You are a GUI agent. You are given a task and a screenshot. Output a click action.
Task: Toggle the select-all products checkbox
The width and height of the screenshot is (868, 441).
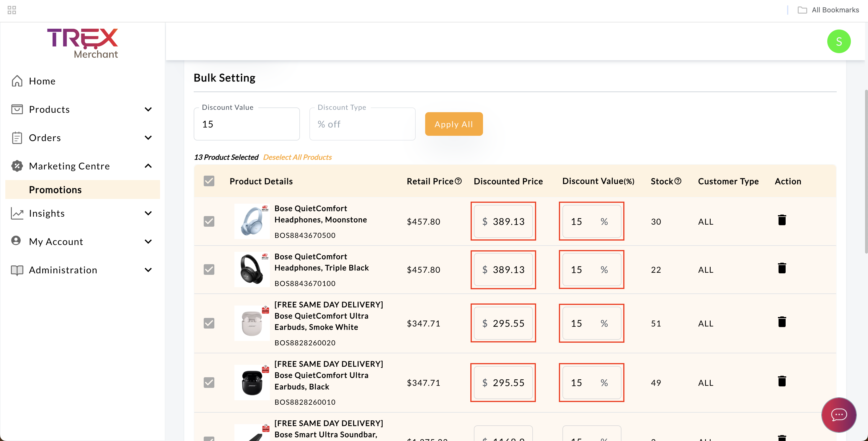(209, 181)
